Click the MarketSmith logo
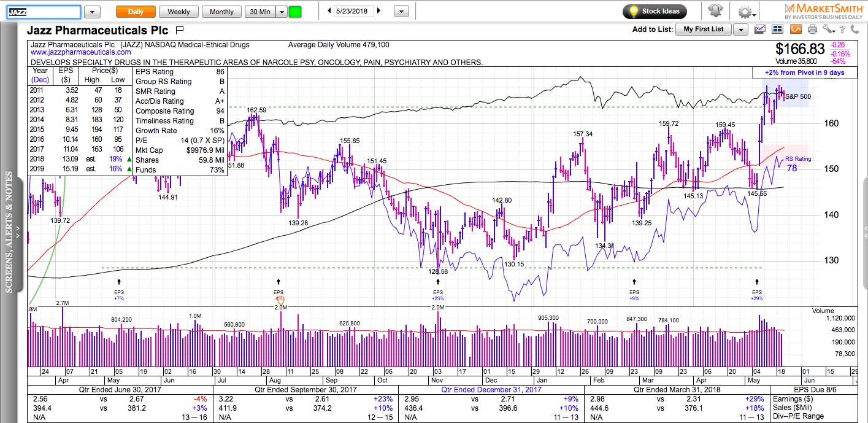 pos(824,10)
